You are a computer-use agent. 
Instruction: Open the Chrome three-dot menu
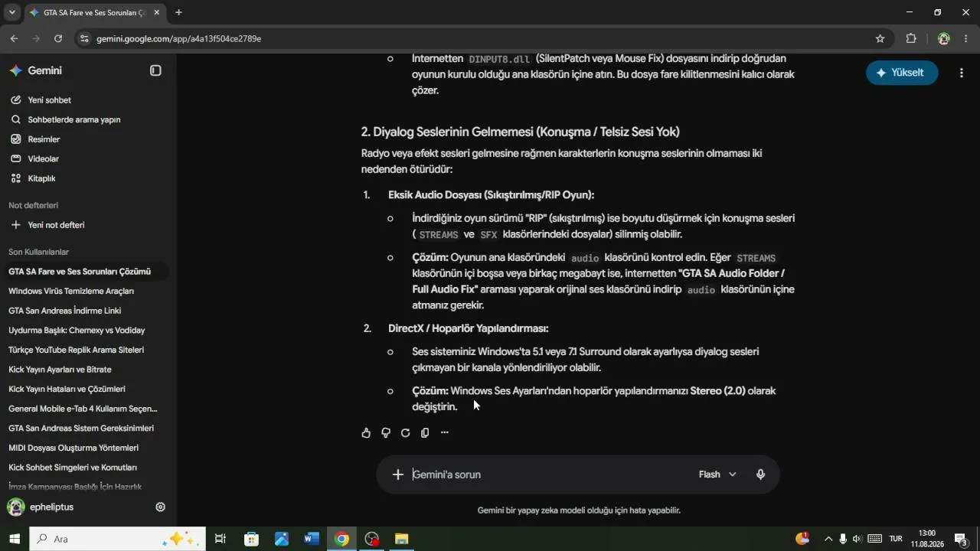[x=965, y=38]
